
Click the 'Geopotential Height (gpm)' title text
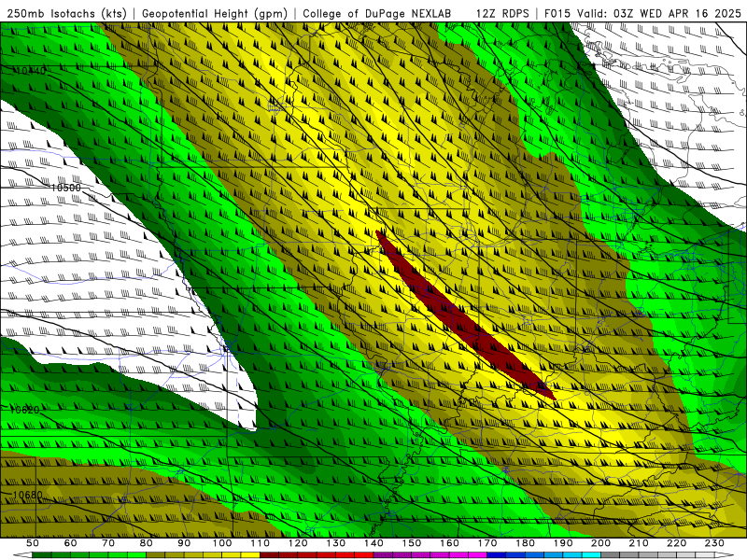(x=215, y=13)
